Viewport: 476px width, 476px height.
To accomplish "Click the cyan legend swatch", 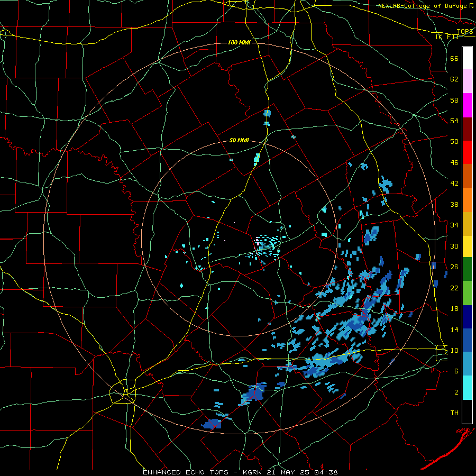I will 467,388.
